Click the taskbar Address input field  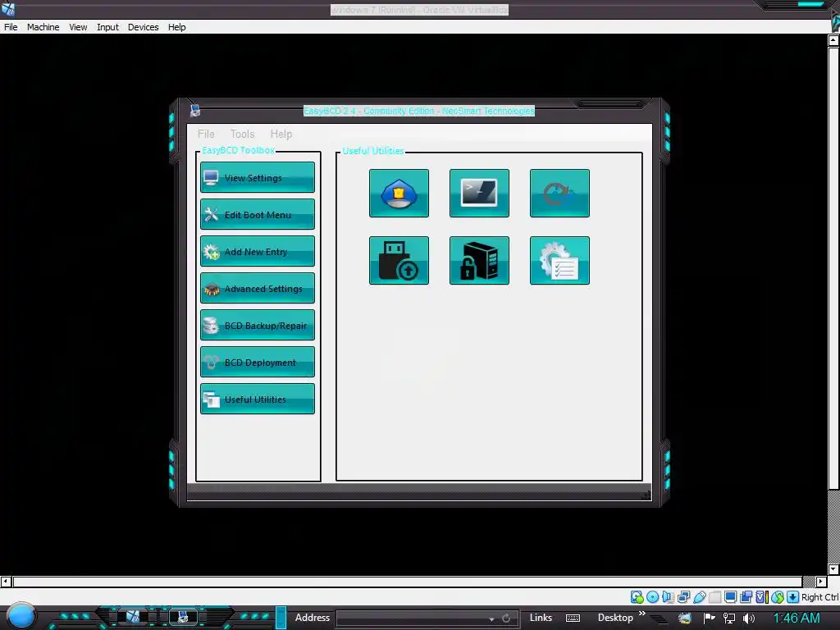(413, 619)
